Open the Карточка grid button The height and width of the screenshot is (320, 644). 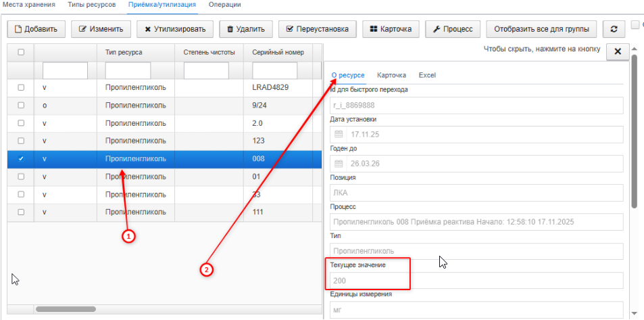click(391, 29)
